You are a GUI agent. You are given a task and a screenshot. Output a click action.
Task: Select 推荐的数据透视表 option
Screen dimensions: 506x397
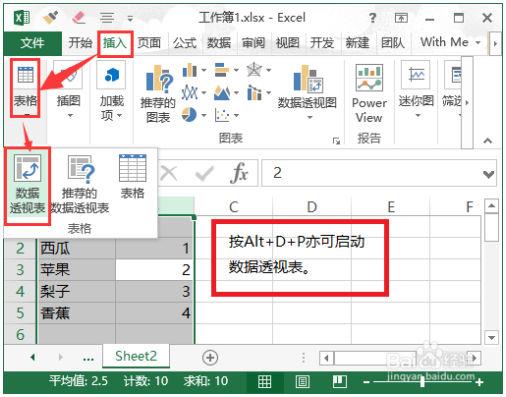(x=80, y=185)
